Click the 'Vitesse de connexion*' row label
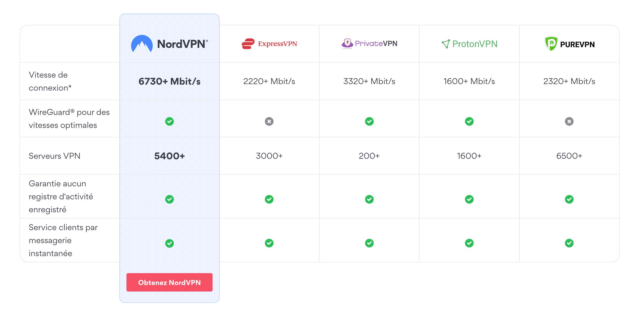The height and width of the screenshot is (311, 644). 50,81
